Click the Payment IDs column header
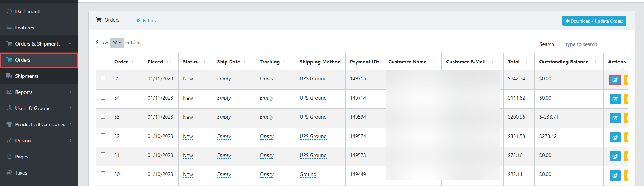The image size is (644, 186). click(x=365, y=62)
